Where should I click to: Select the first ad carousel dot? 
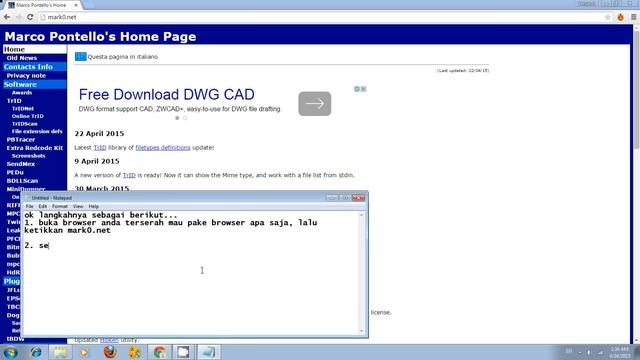click(177, 118)
